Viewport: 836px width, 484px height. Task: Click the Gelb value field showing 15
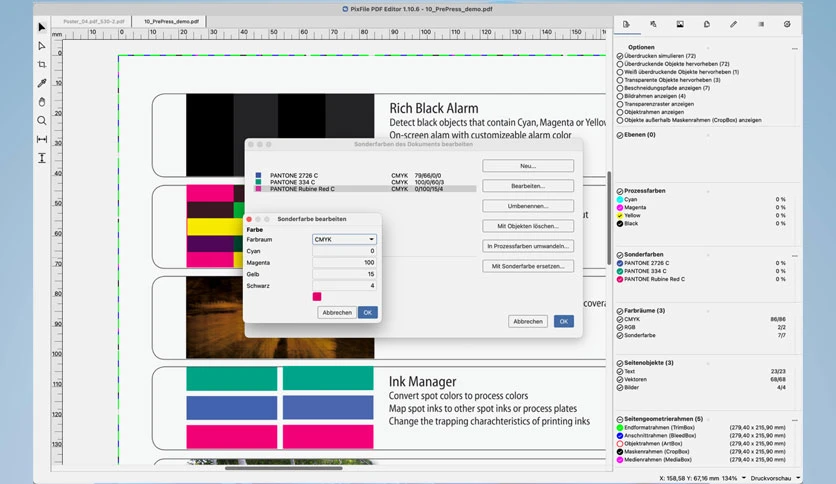pos(344,274)
